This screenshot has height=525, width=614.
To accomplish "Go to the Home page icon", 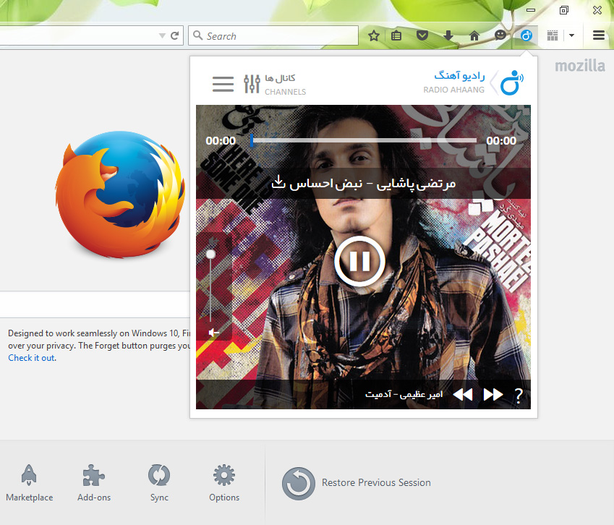I will click(x=474, y=36).
